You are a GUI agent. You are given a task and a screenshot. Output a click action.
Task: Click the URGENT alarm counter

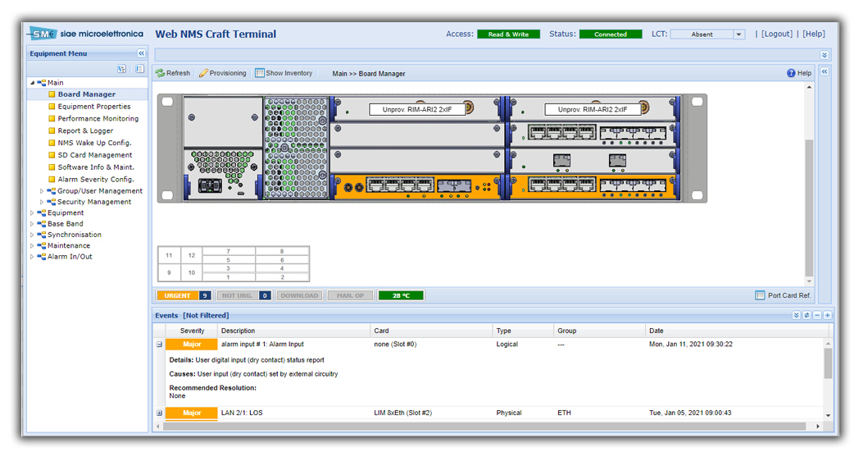pyautogui.click(x=184, y=296)
